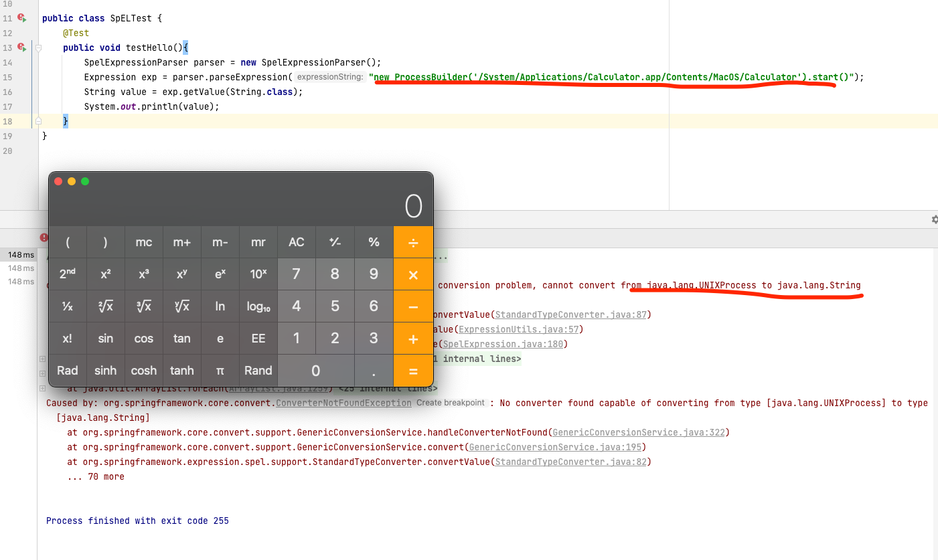Expand folded frames beside '1 internal lines'

click(x=43, y=359)
